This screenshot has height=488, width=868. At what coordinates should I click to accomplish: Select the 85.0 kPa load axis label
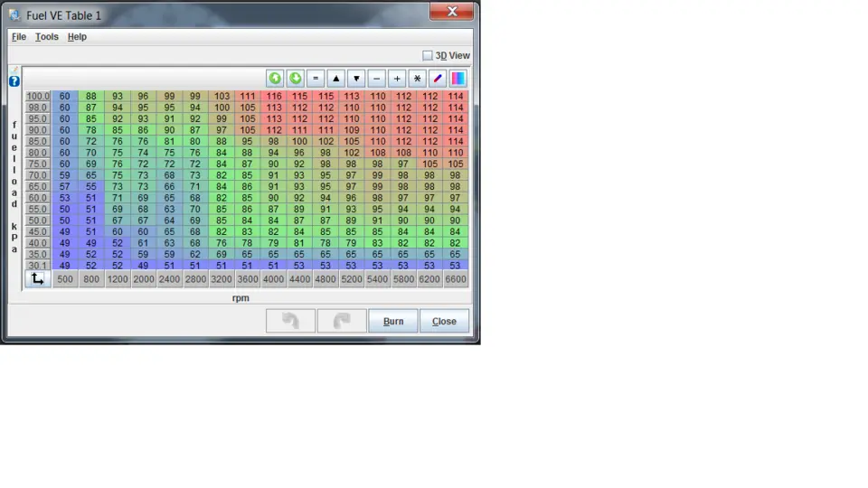click(38, 141)
